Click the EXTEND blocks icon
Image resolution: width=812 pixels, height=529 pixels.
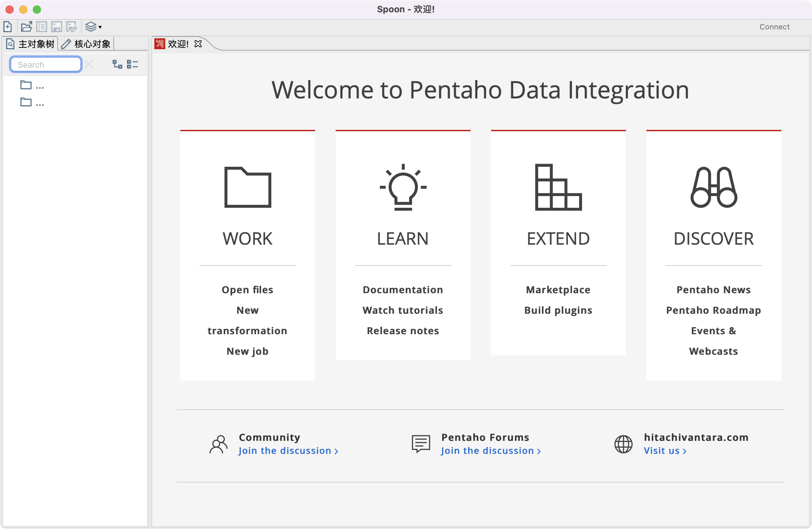point(558,187)
